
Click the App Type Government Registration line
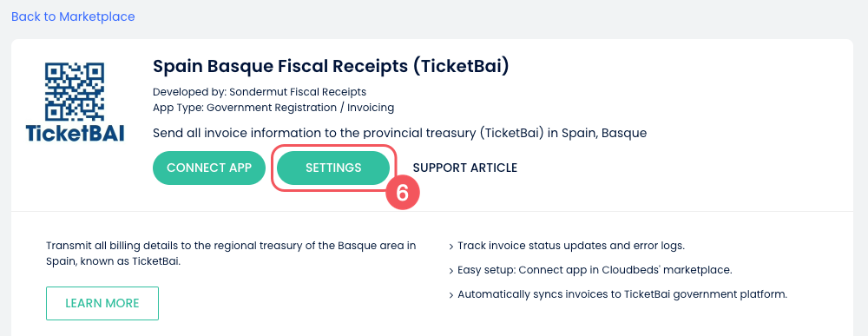[273, 108]
